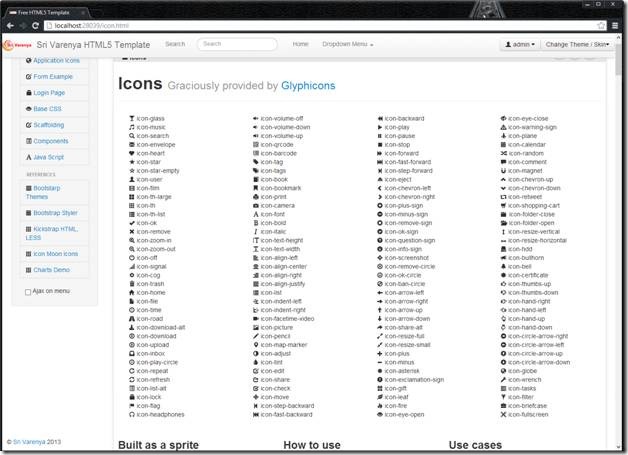Image resolution: width=628 pixels, height=455 pixels.
Task: Click the icon-search magnifier glyph
Action: (132, 136)
